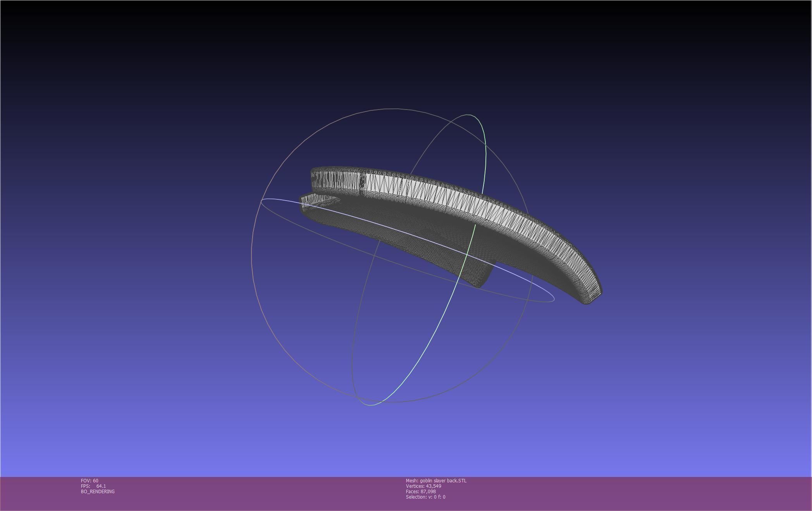Click the FPS readout text
This screenshot has width=812, height=511.
[x=93, y=486]
